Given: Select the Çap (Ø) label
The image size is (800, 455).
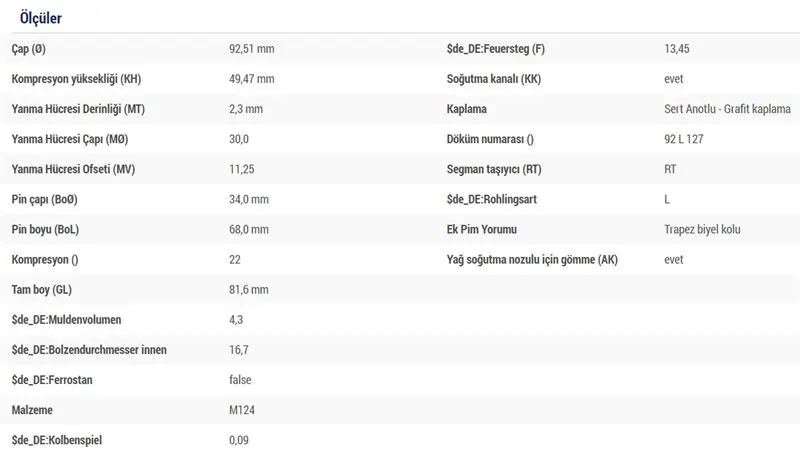Looking at the screenshot, I should point(29,49).
